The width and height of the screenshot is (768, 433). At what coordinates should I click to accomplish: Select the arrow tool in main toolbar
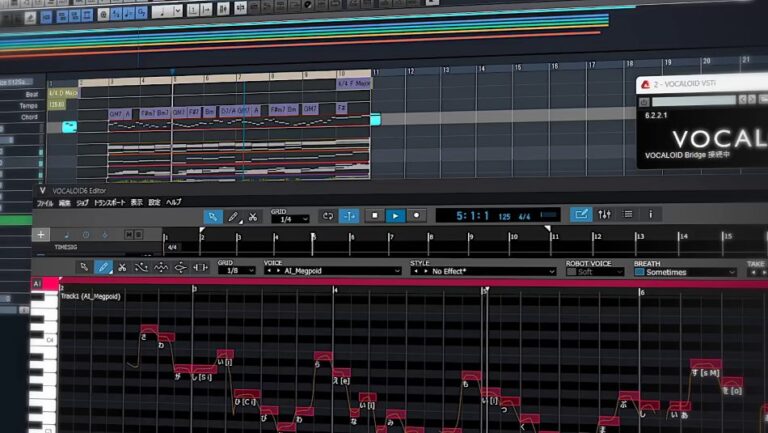click(213, 215)
